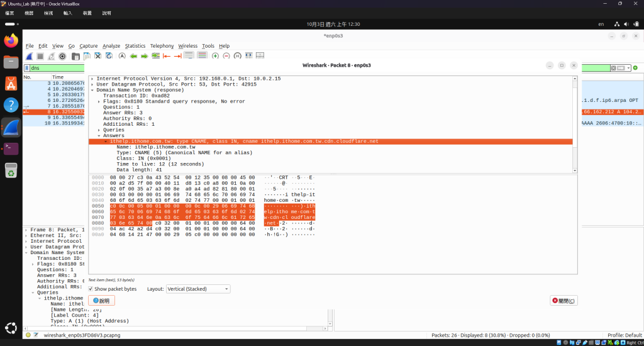
Task: Zoom out with the red minus icon
Action: coord(226,56)
